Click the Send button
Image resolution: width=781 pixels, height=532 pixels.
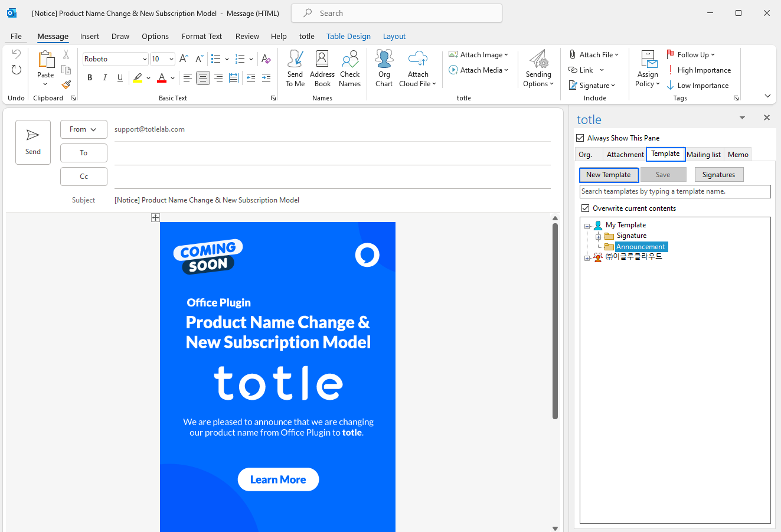pyautogui.click(x=33, y=142)
